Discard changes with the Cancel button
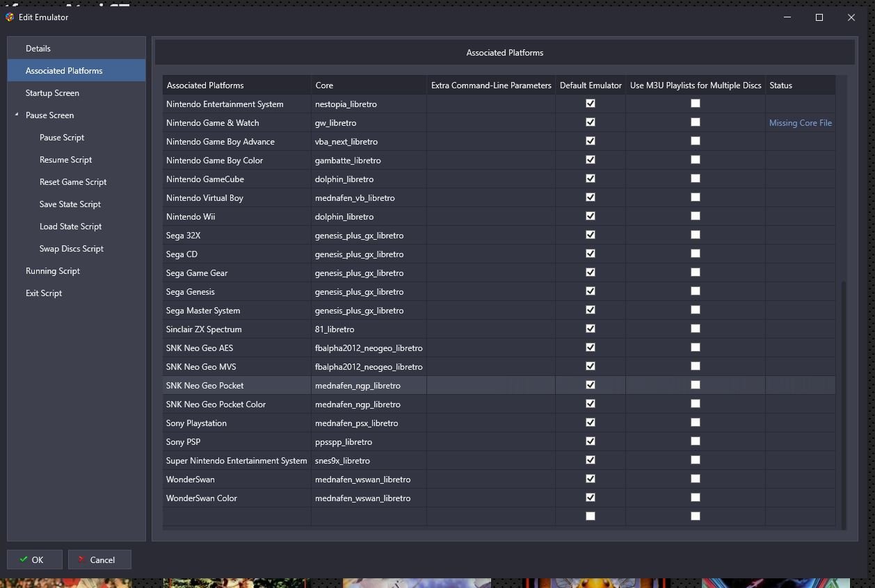 [x=99, y=560]
